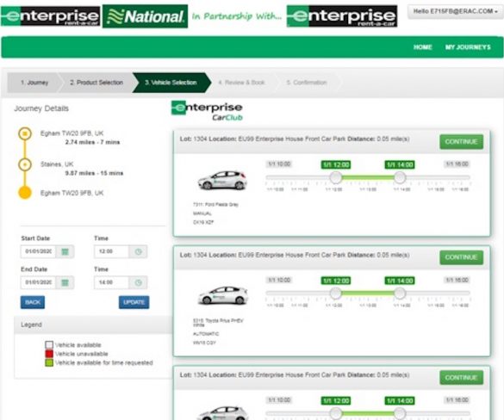Screen dimensions: 504x420
Task: Click the green 1/1 14:00 label on Ford Fiesta card
Action: [400, 164]
